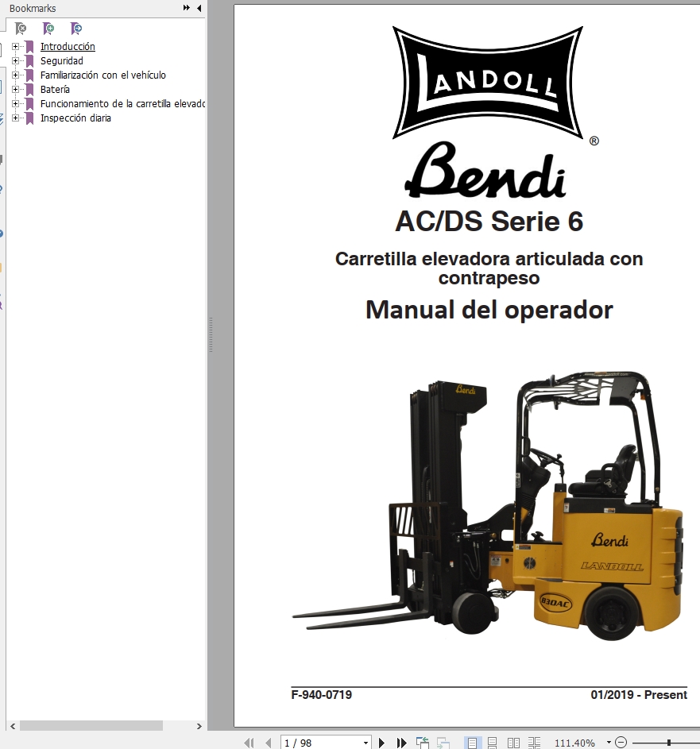Click the Bendi script logo
The image size is (700, 749).
(x=486, y=171)
